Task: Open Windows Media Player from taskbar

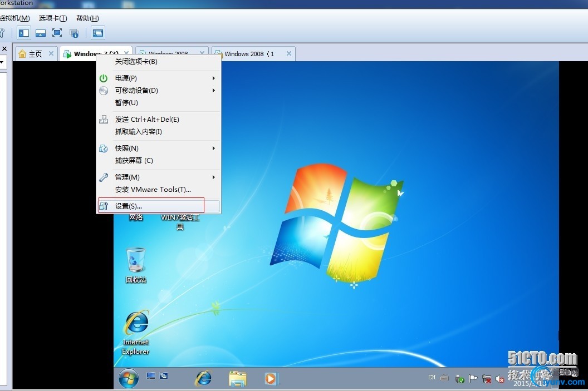Action: pyautogui.click(x=271, y=379)
